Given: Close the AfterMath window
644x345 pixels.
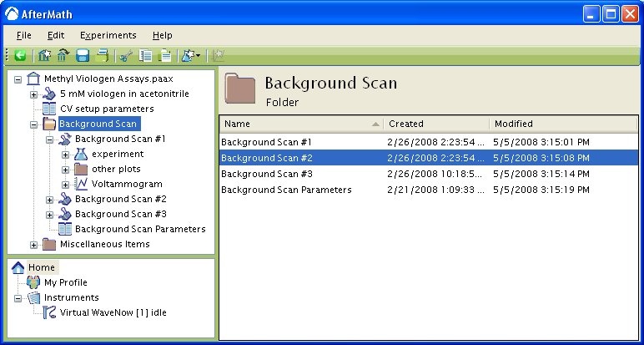Looking at the screenshot, I should [x=630, y=15].
